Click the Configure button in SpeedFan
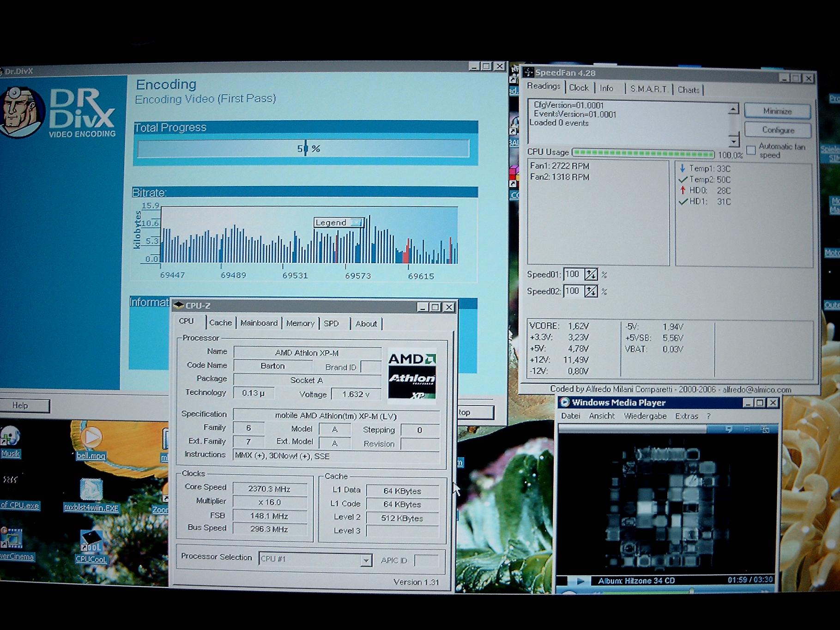 point(778,130)
